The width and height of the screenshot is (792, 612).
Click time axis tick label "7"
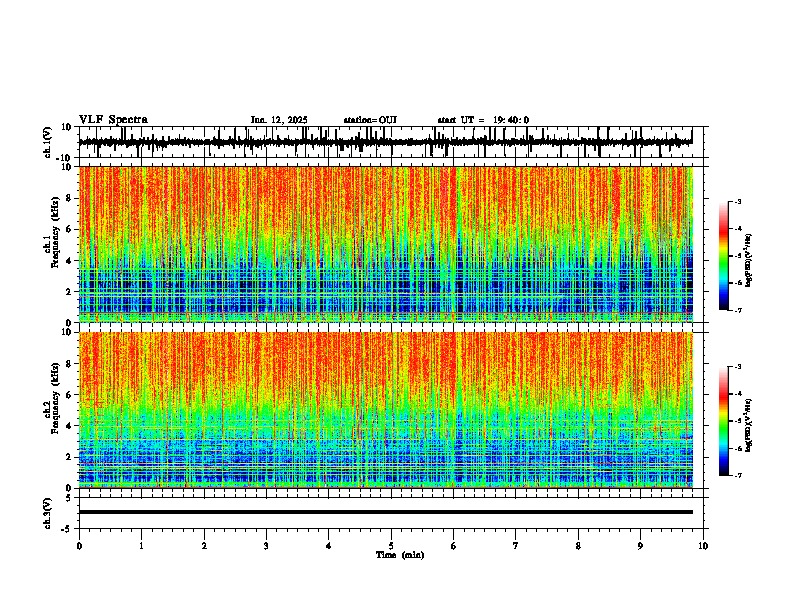pyautogui.click(x=516, y=546)
